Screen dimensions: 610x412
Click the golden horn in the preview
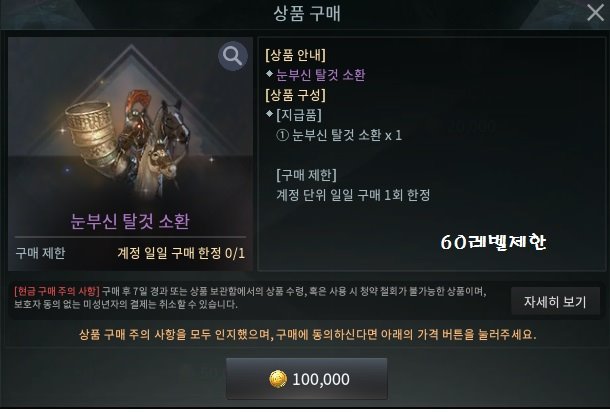[x=92, y=134]
